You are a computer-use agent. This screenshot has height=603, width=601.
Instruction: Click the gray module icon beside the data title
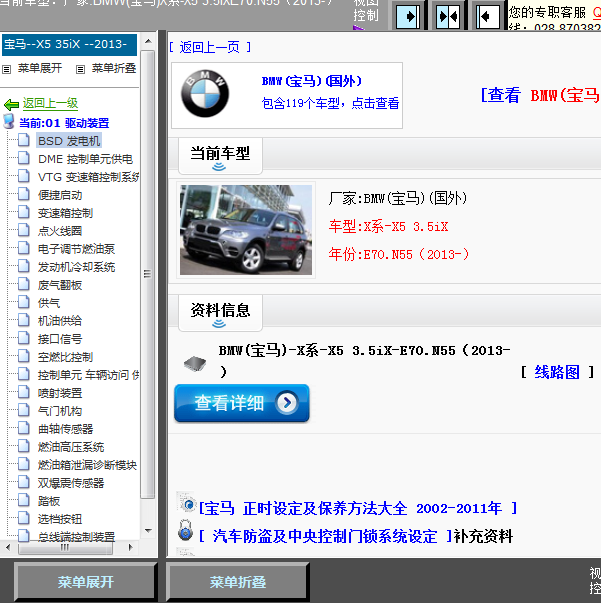click(x=195, y=363)
